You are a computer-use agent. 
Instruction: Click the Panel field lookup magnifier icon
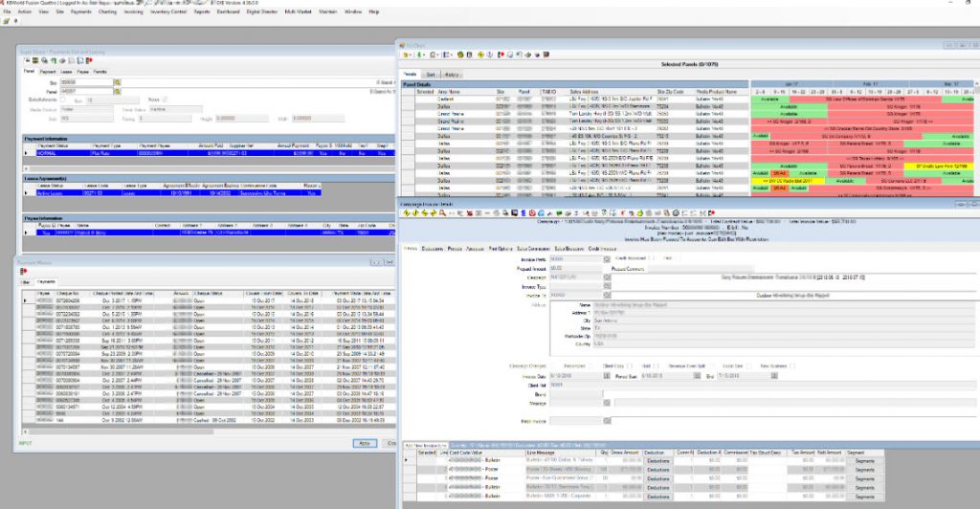point(116,91)
